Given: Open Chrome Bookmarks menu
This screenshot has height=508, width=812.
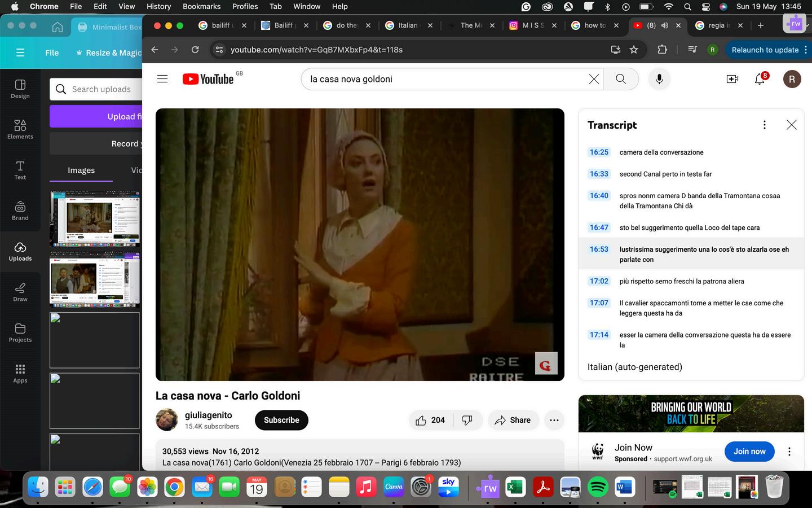Looking at the screenshot, I should coord(201,6).
